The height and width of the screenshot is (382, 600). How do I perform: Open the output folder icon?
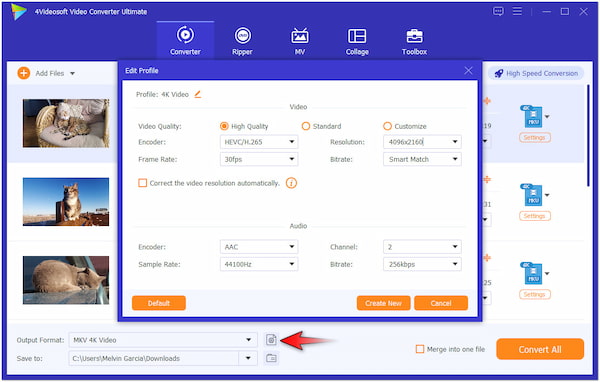271,358
